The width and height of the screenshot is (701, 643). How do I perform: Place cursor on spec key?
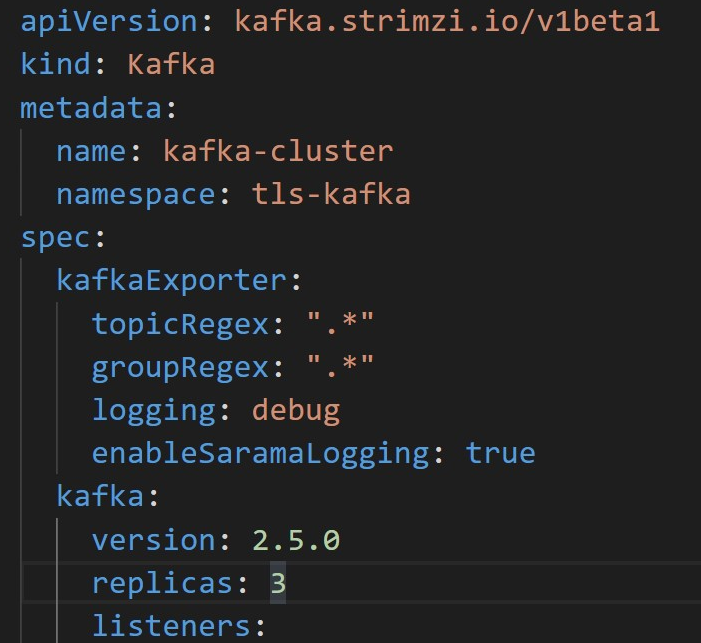(x=55, y=238)
